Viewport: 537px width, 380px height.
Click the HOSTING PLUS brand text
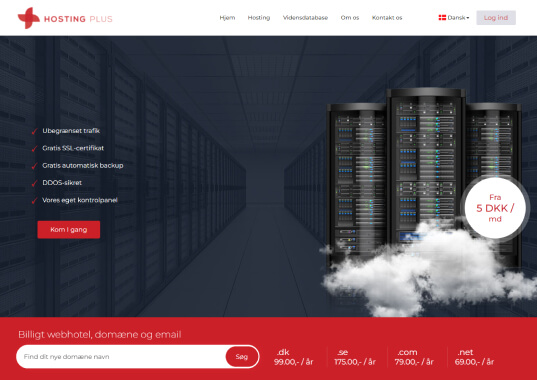[78, 19]
